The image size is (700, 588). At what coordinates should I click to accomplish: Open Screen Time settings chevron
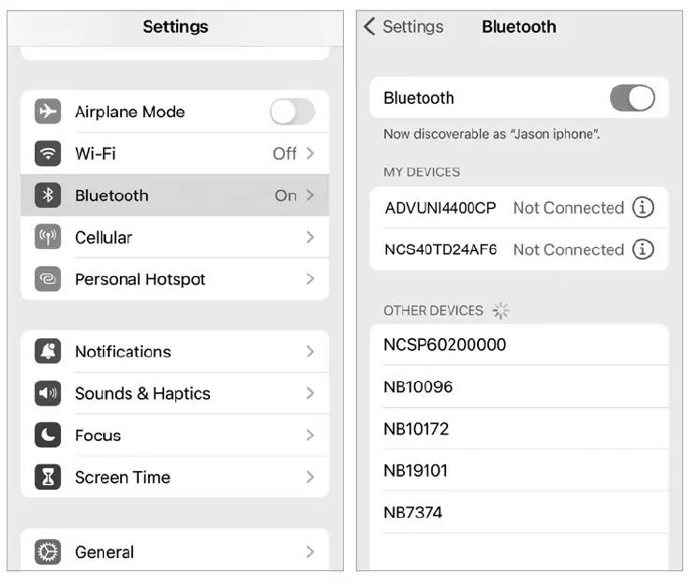click(x=309, y=478)
